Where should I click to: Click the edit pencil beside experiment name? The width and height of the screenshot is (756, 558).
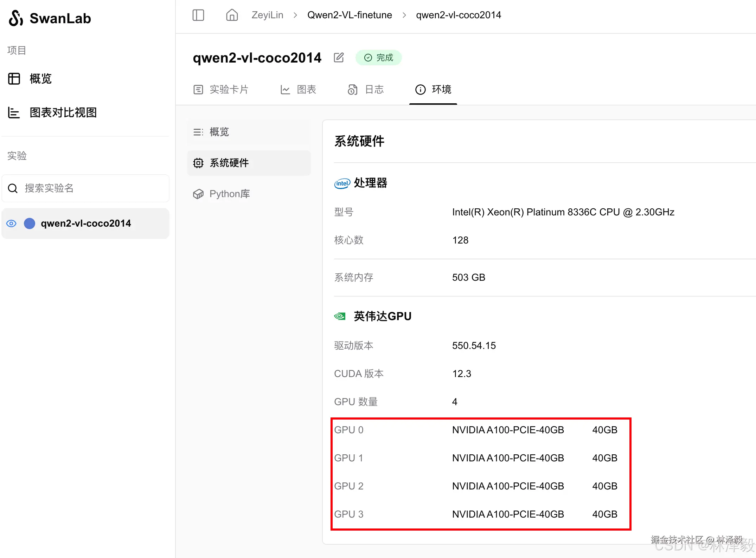[339, 58]
